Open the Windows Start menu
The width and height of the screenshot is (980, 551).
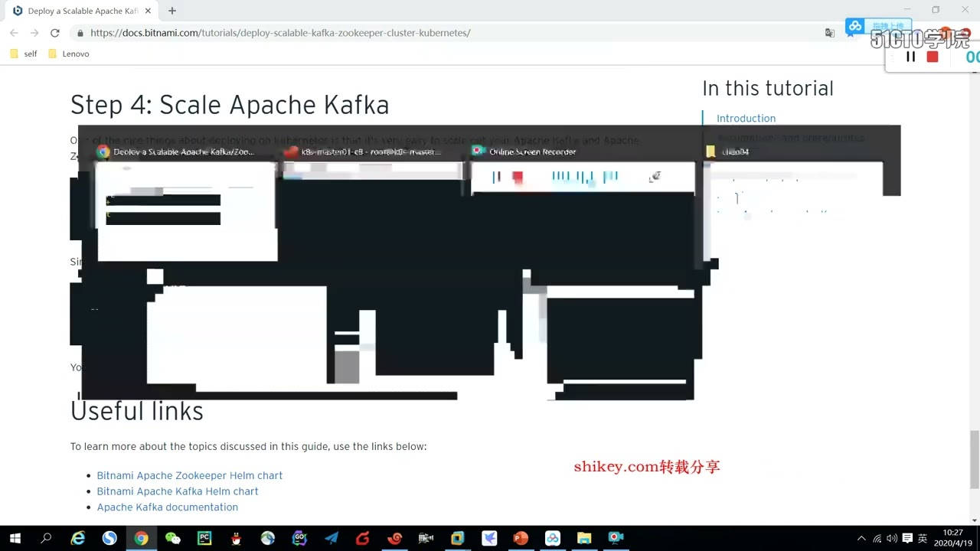pos(15,538)
